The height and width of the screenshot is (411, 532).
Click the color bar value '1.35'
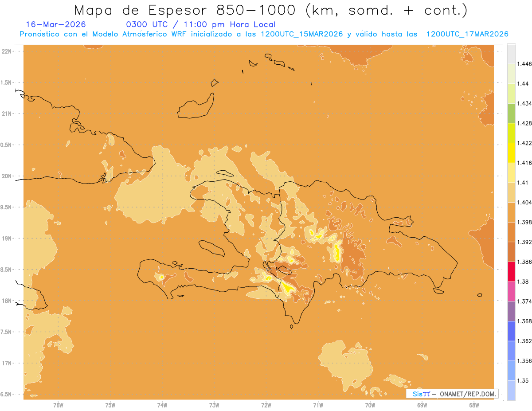523,380
